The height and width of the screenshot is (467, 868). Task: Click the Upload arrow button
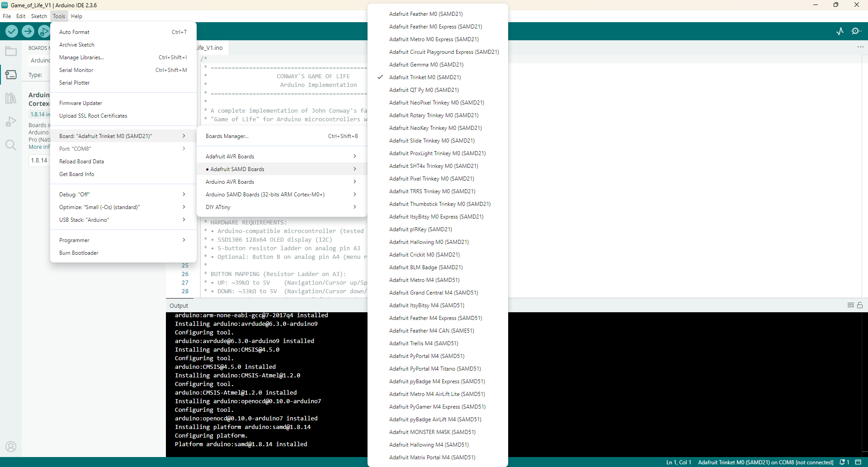click(x=28, y=31)
